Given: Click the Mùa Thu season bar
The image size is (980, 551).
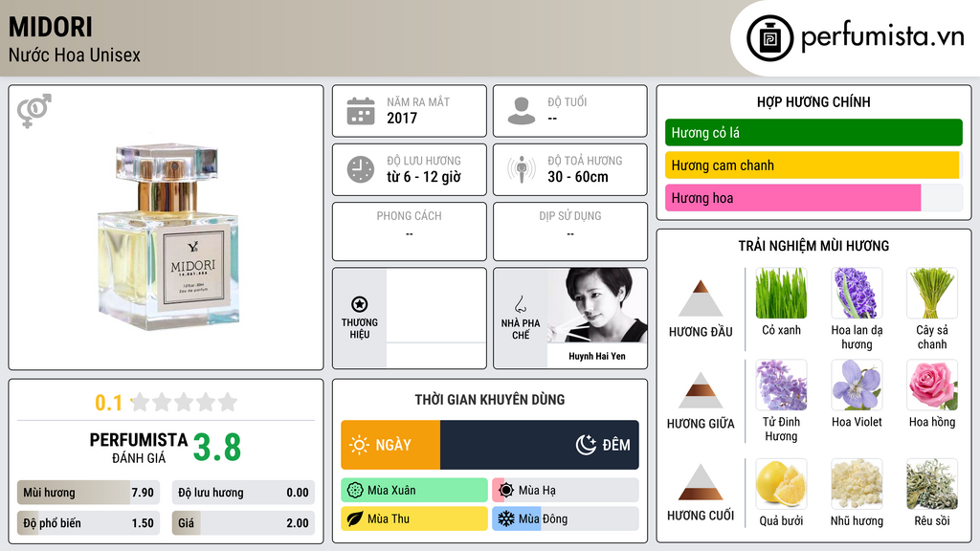Looking at the screenshot, I should 414,518.
